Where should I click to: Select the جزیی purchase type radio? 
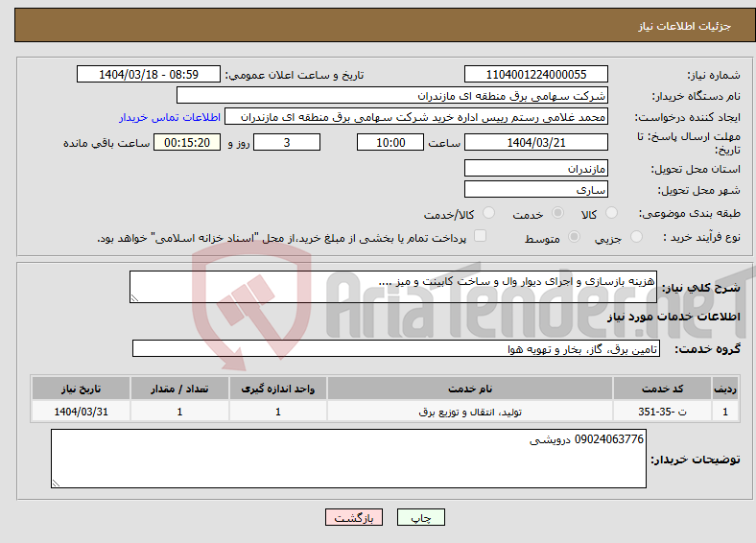(x=636, y=237)
